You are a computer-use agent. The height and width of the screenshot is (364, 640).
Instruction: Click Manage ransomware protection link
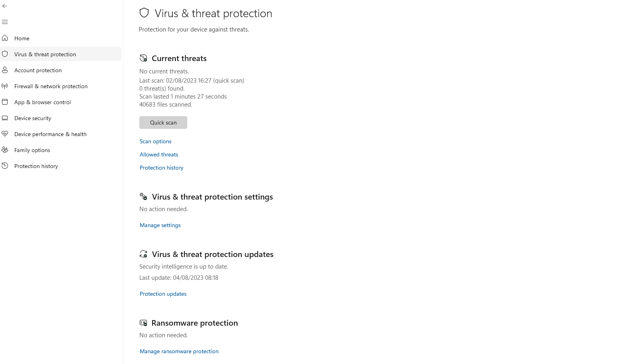(x=179, y=351)
